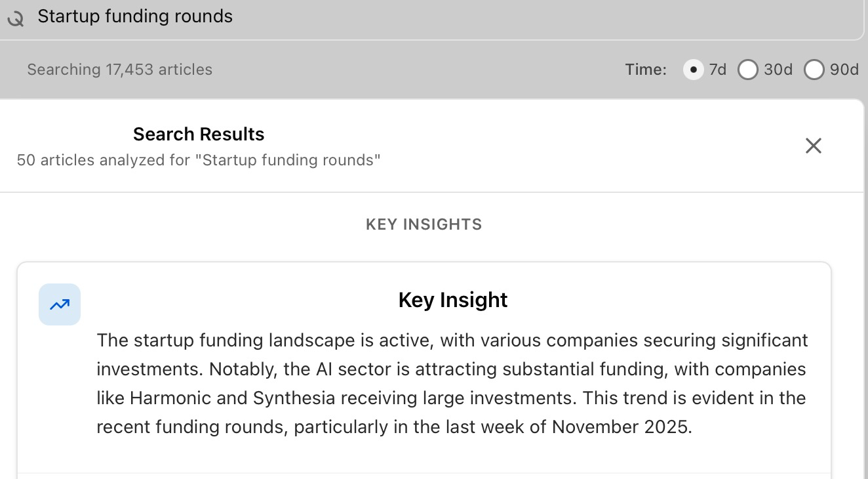This screenshot has width=868, height=479.
Task: Click the "Searching 17,453 articles" status text
Action: pyautogui.click(x=120, y=70)
